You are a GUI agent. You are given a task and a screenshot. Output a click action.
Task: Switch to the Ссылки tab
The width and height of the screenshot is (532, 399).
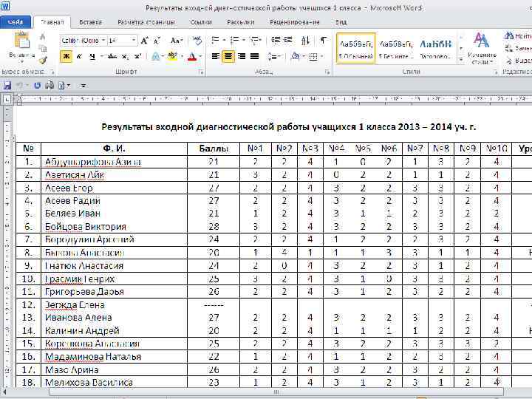pyautogui.click(x=201, y=22)
